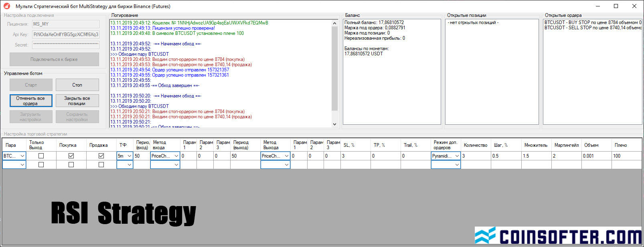The image size is (644, 247).
Task: Click the Мартингейл cell showing 2
Action: point(566,156)
